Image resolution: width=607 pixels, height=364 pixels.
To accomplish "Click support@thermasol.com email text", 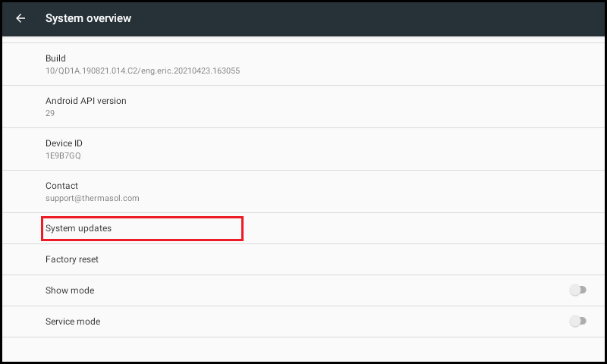I will (x=92, y=198).
